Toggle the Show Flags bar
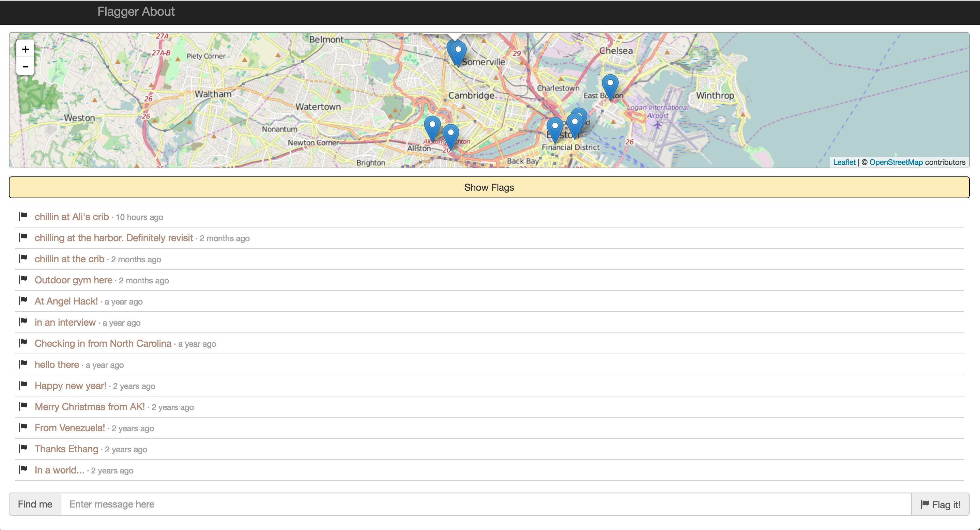The image size is (980, 530). coord(489,187)
